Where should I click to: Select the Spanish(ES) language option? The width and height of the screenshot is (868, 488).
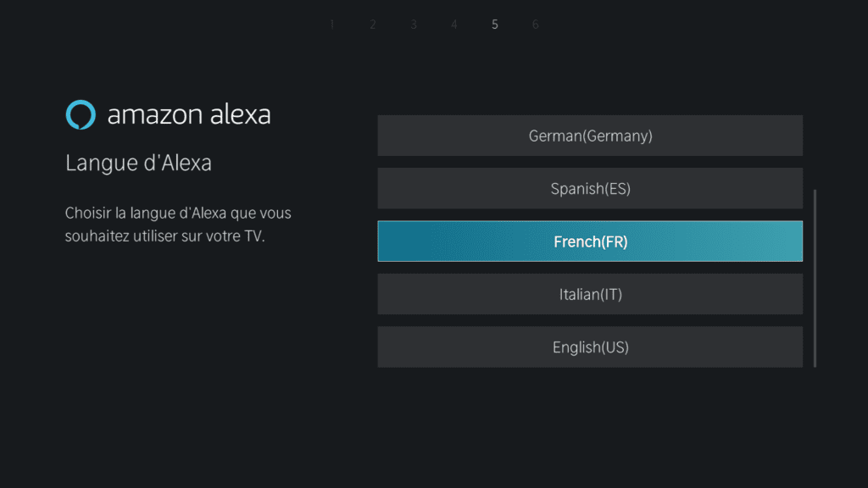tap(590, 188)
